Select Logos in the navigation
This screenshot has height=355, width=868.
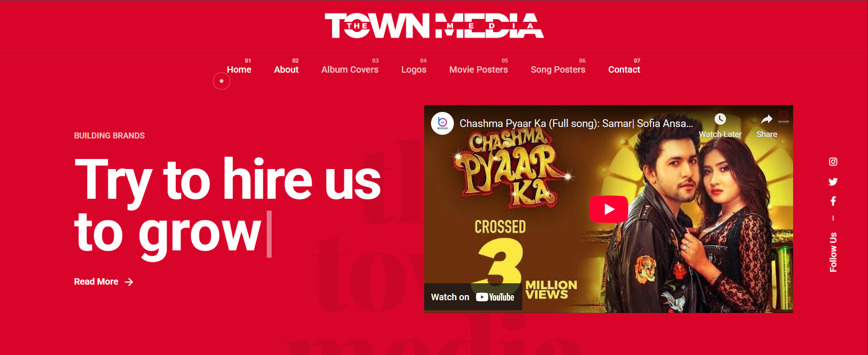pos(414,69)
